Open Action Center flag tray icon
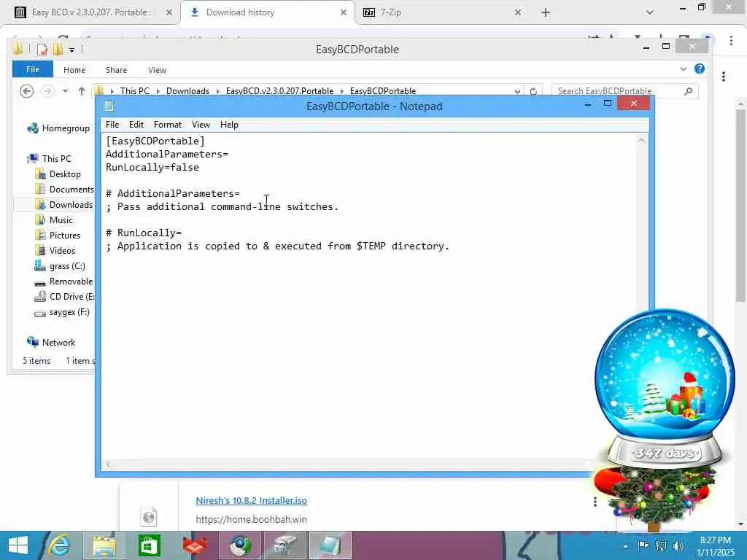Image resolution: width=747 pixels, height=560 pixels. click(643, 545)
